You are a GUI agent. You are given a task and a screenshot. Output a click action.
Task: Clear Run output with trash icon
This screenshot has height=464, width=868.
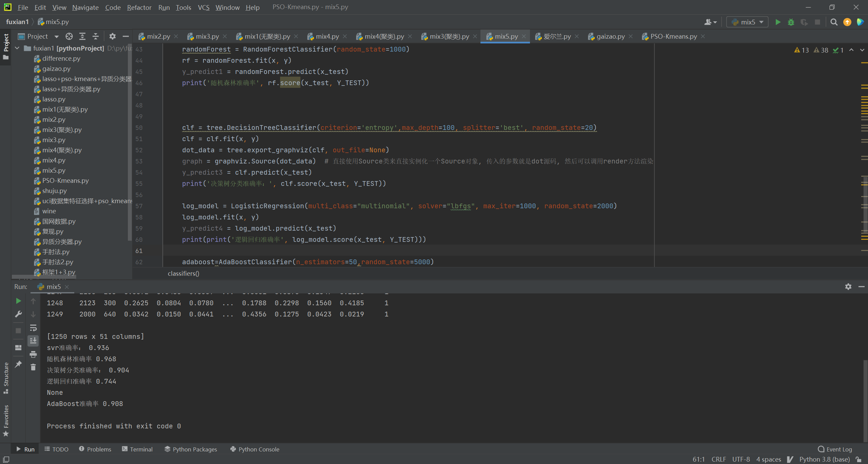pyautogui.click(x=33, y=367)
